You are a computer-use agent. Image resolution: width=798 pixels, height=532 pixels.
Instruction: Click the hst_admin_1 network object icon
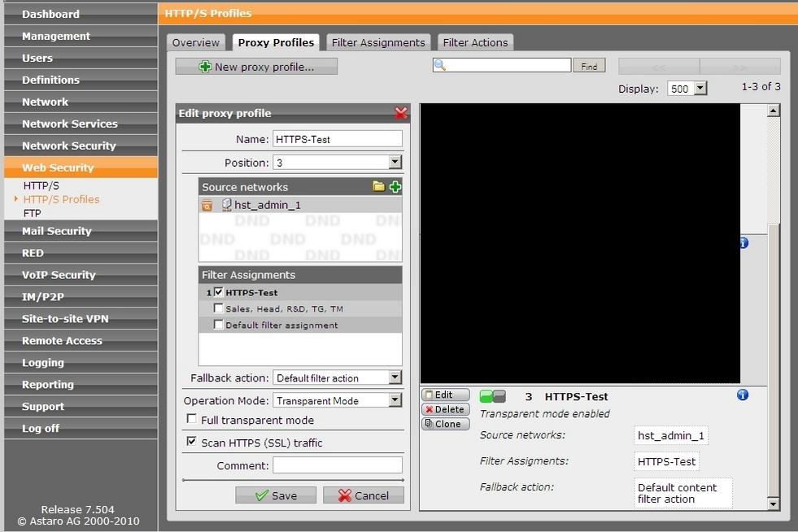pyautogui.click(x=226, y=205)
